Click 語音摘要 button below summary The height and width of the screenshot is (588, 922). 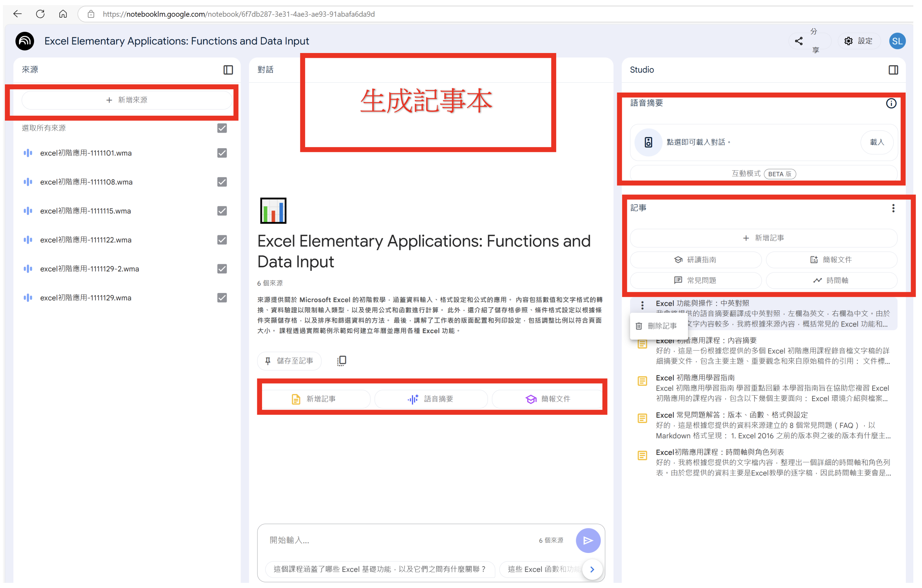pos(431,399)
